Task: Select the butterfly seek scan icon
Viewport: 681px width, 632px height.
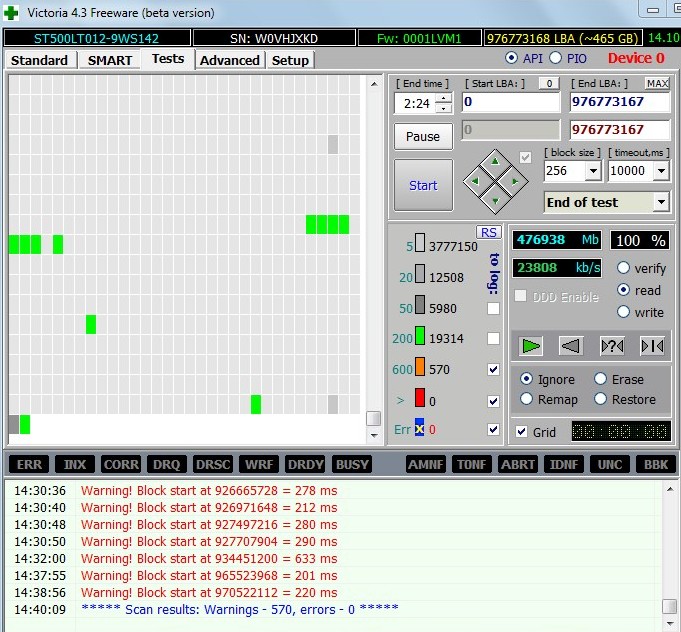Action: click(x=651, y=346)
